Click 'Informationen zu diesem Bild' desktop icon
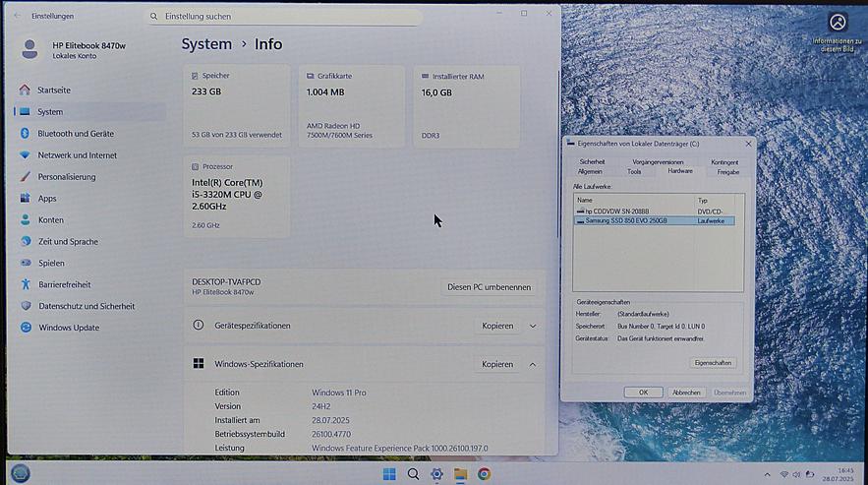The width and height of the screenshot is (868, 485). pos(837,32)
